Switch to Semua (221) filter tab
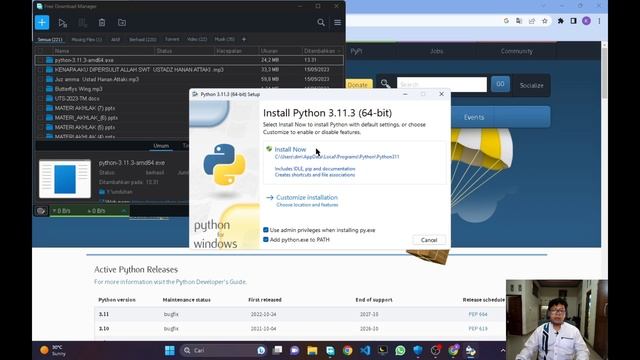This screenshot has width=640, height=360. click(x=50, y=40)
